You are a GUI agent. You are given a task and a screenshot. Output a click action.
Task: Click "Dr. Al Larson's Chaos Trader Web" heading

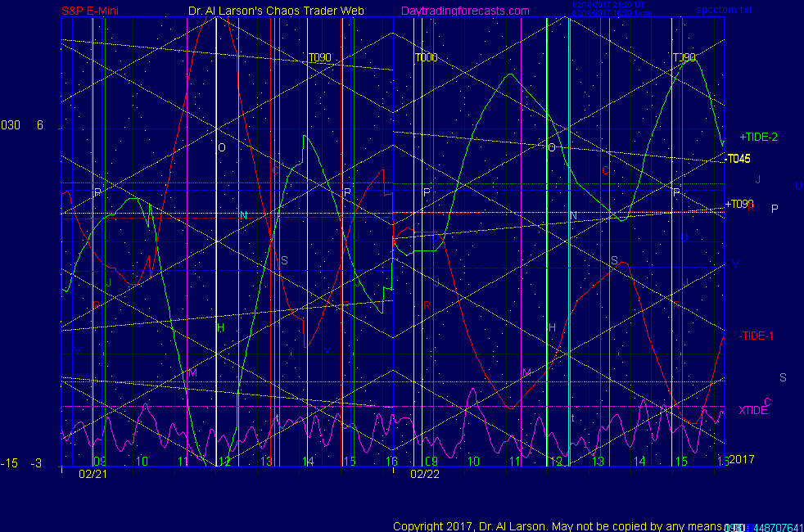tap(277, 11)
